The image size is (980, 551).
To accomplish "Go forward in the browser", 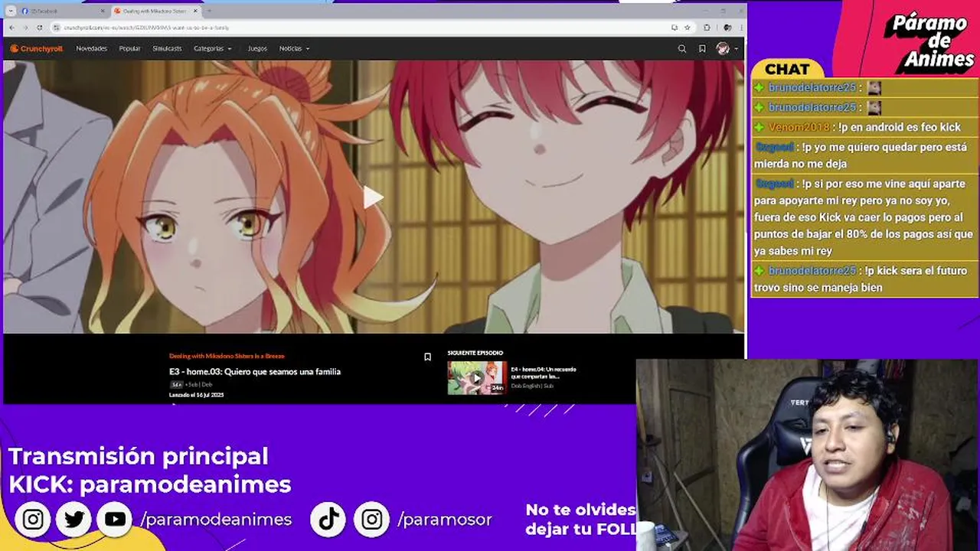I will pos(26,28).
